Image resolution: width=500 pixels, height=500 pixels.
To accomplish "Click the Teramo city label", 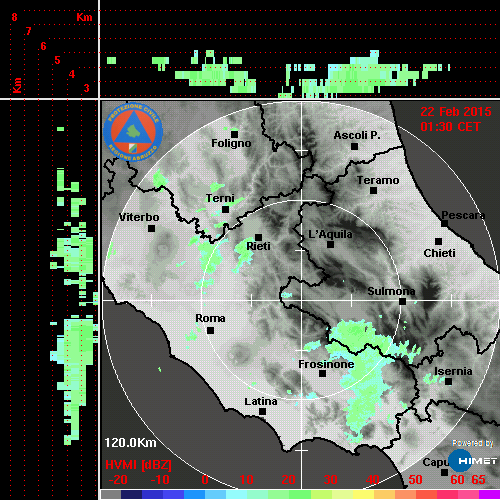I will tap(378, 180).
